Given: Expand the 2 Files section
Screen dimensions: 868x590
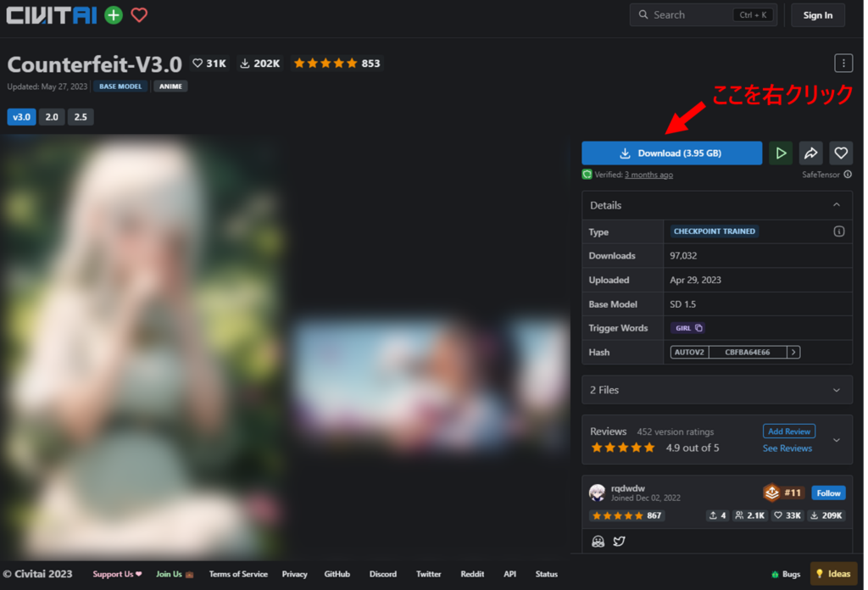Looking at the screenshot, I should [x=837, y=390].
